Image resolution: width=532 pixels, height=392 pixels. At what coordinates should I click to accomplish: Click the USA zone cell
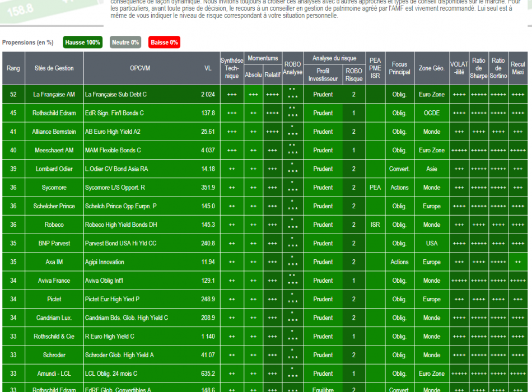tap(432, 244)
